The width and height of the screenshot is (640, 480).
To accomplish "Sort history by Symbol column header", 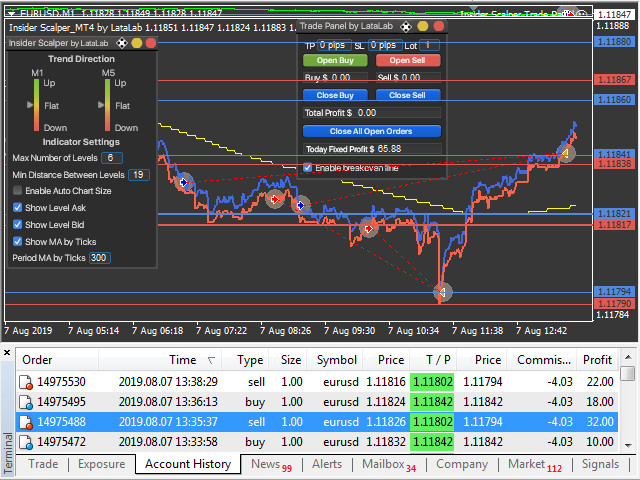I will click(334, 360).
